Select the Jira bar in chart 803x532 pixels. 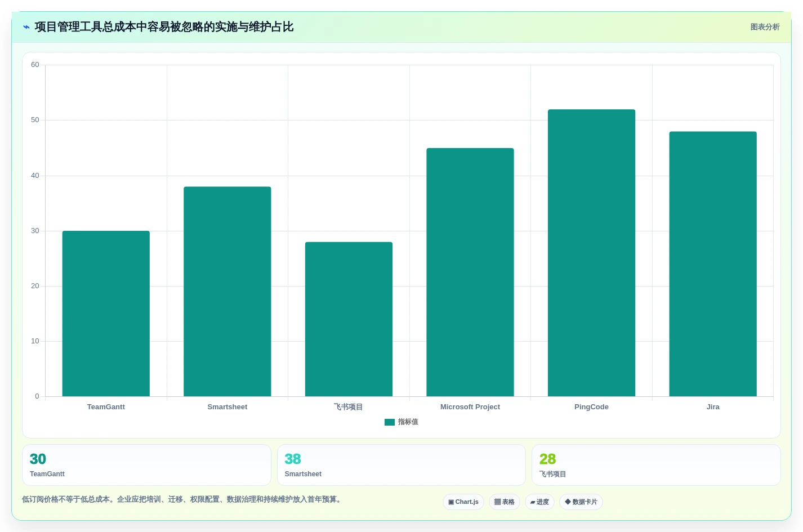(x=713, y=264)
